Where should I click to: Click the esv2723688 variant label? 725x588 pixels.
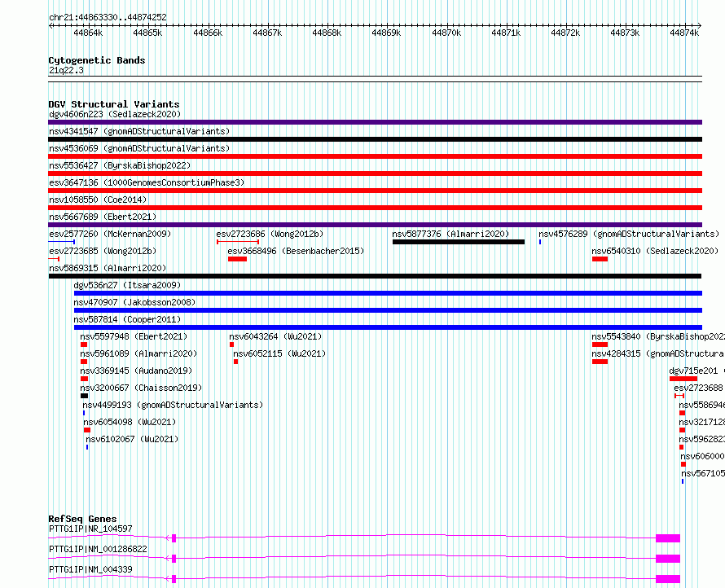point(699,388)
